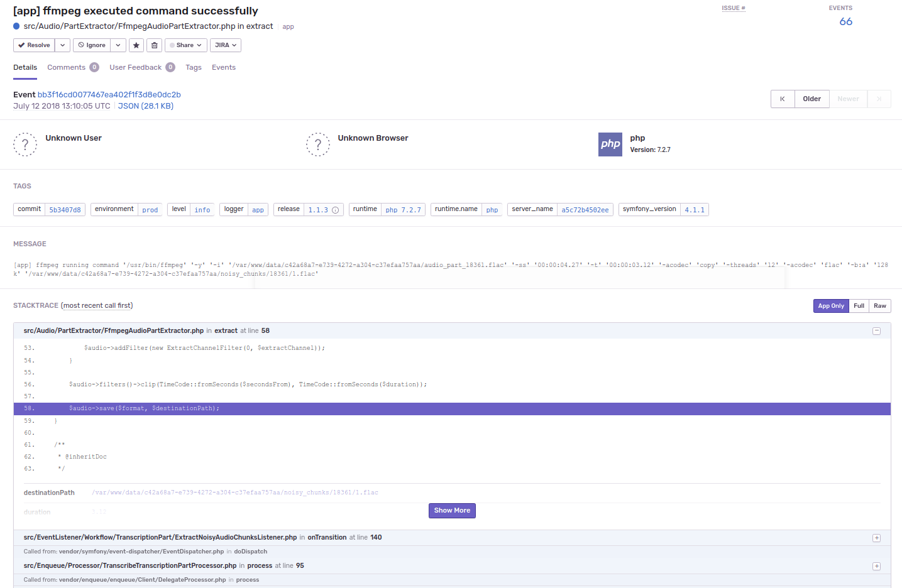Viewport: 902px width, 588px height.
Task: Expand the TranscribeTranscriptionPartProcessor.php frame
Action: tap(876, 566)
